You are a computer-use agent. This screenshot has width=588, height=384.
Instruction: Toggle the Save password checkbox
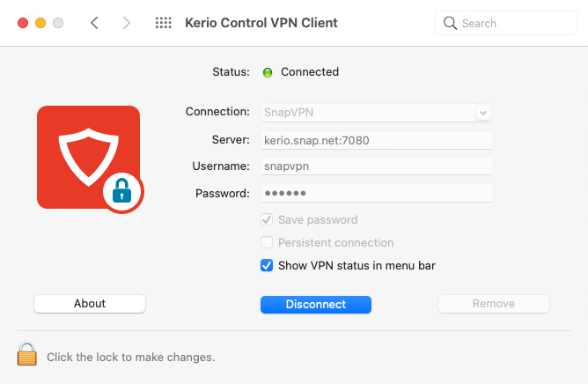point(267,219)
